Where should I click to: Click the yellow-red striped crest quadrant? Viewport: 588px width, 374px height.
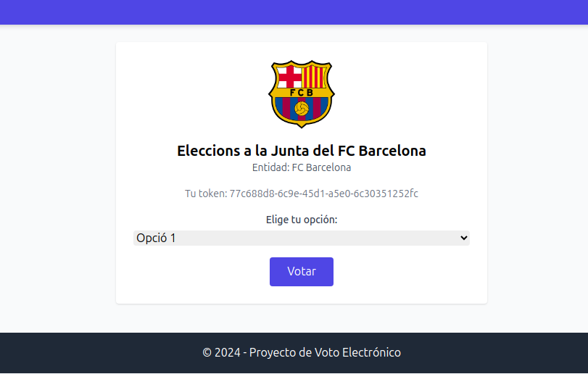pyautogui.click(x=314, y=77)
